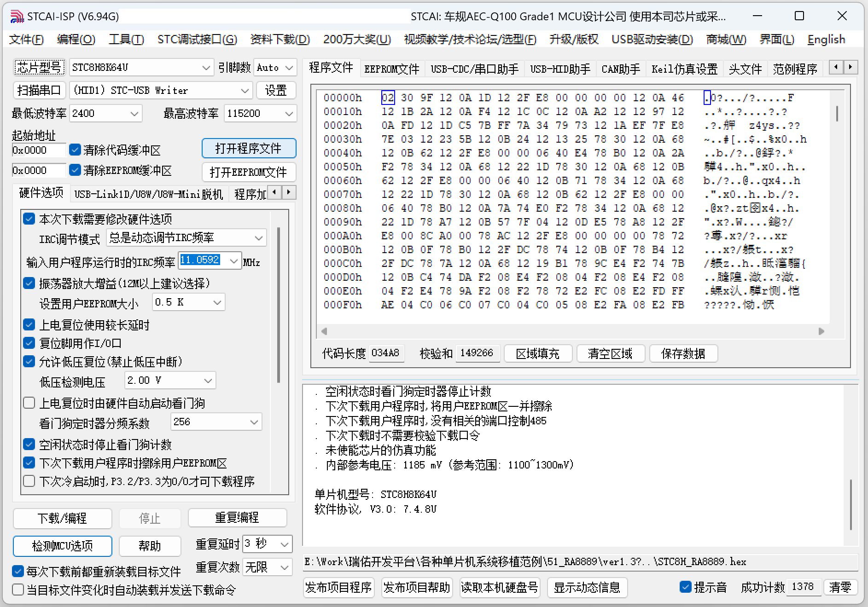Click hex view vertical scrollbar thumb
Image resolution: width=868 pixels, height=607 pixels.
click(837, 114)
